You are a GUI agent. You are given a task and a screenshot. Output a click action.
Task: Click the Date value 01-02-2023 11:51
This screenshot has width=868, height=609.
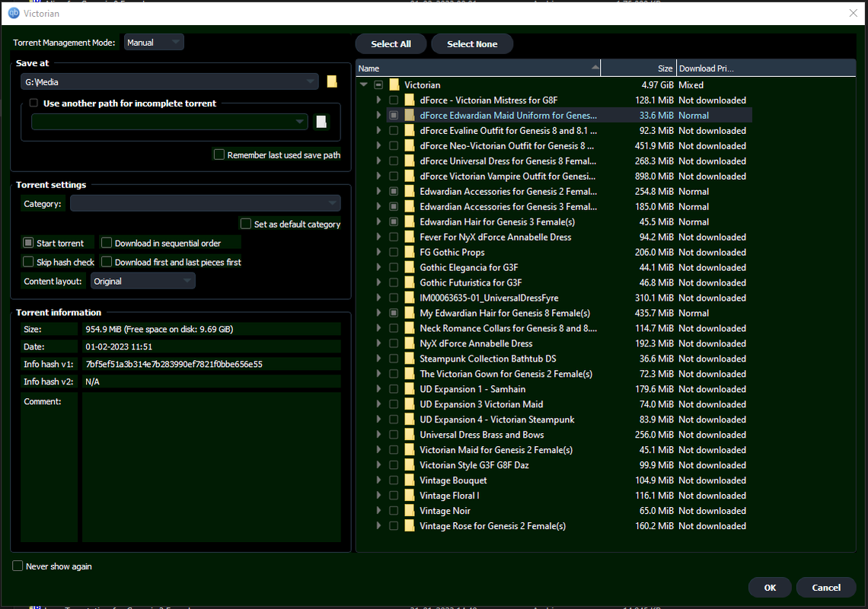click(119, 346)
